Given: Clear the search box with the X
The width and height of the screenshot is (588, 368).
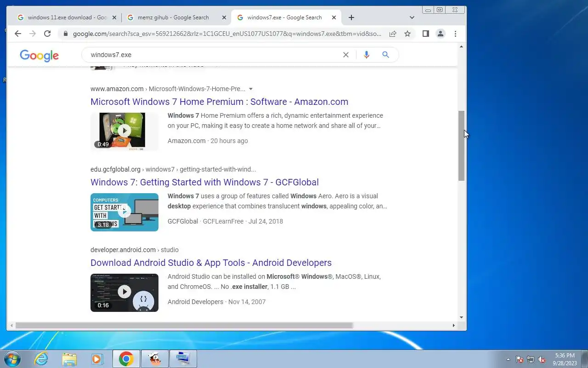Looking at the screenshot, I should [346, 55].
